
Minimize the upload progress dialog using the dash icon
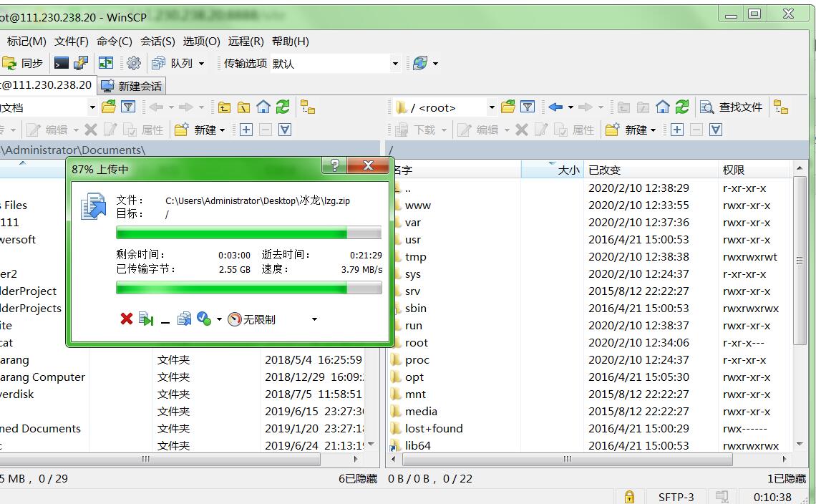coord(165,321)
